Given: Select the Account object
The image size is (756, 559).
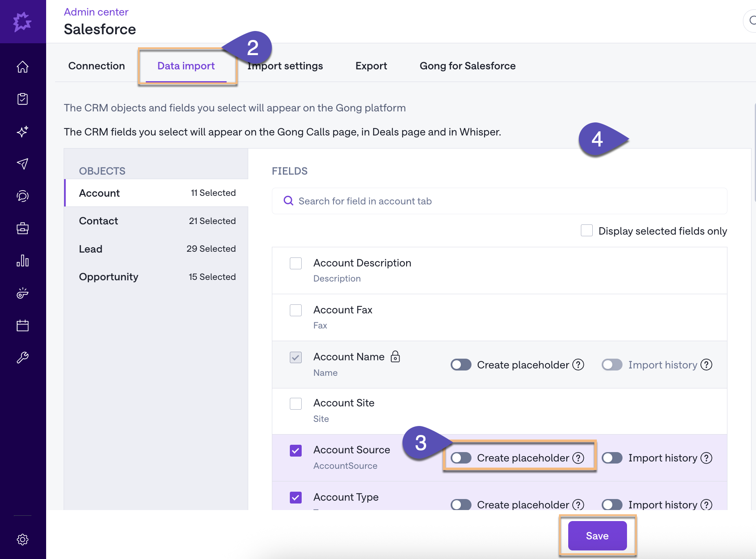Looking at the screenshot, I should tap(156, 193).
